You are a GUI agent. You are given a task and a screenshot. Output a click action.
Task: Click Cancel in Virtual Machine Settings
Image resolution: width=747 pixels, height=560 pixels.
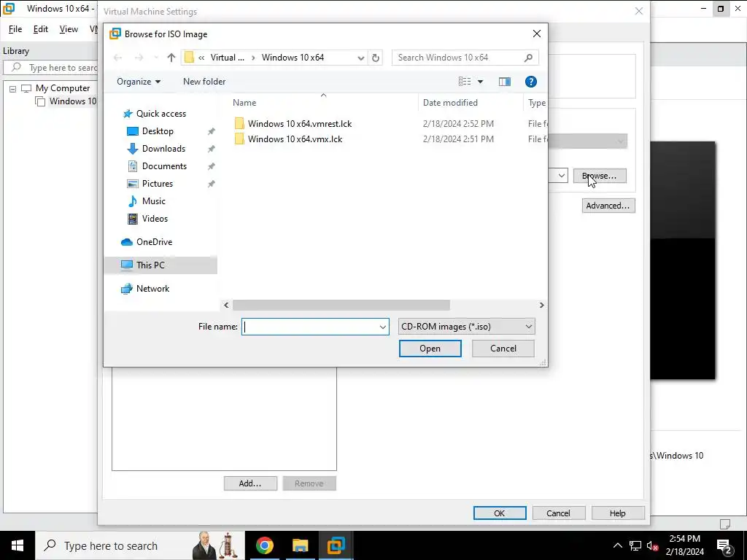(x=558, y=513)
